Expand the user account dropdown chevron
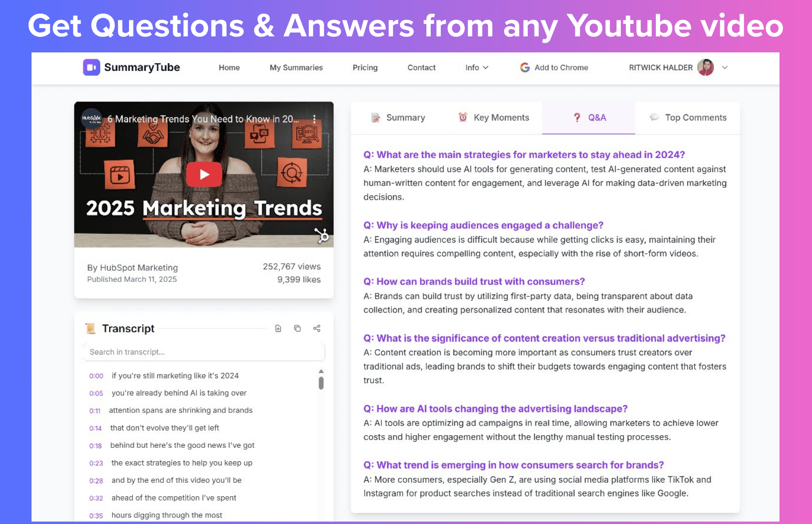The height and width of the screenshot is (524, 812). [x=725, y=67]
